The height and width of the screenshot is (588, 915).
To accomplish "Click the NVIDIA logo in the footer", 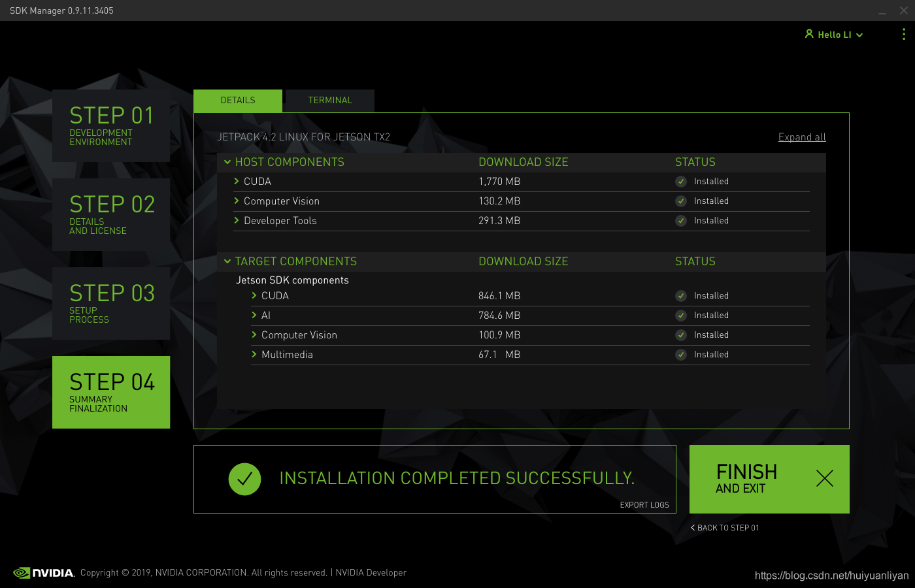I will coord(44,573).
